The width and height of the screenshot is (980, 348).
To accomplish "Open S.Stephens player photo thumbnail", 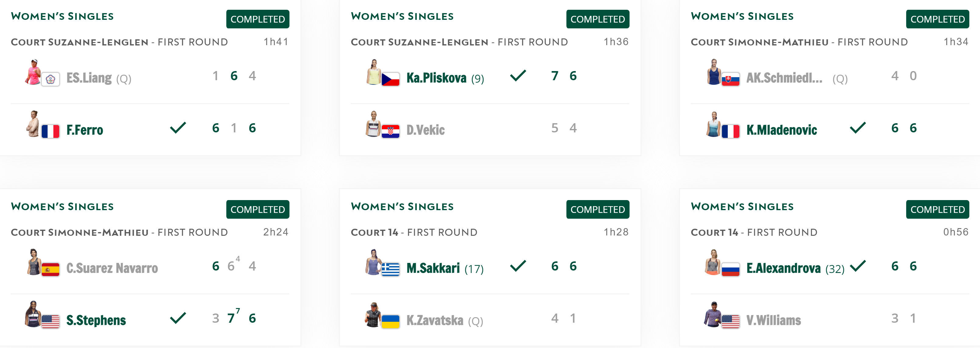I will click(x=33, y=314).
